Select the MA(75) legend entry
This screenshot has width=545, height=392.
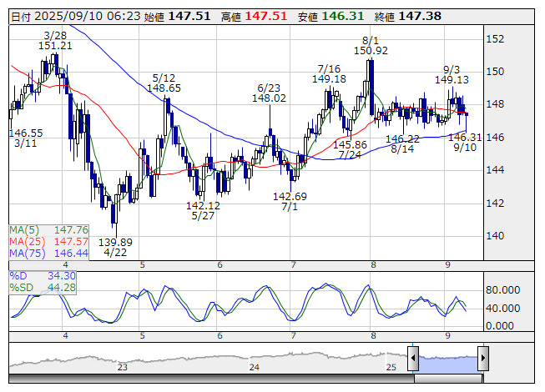[49, 253]
